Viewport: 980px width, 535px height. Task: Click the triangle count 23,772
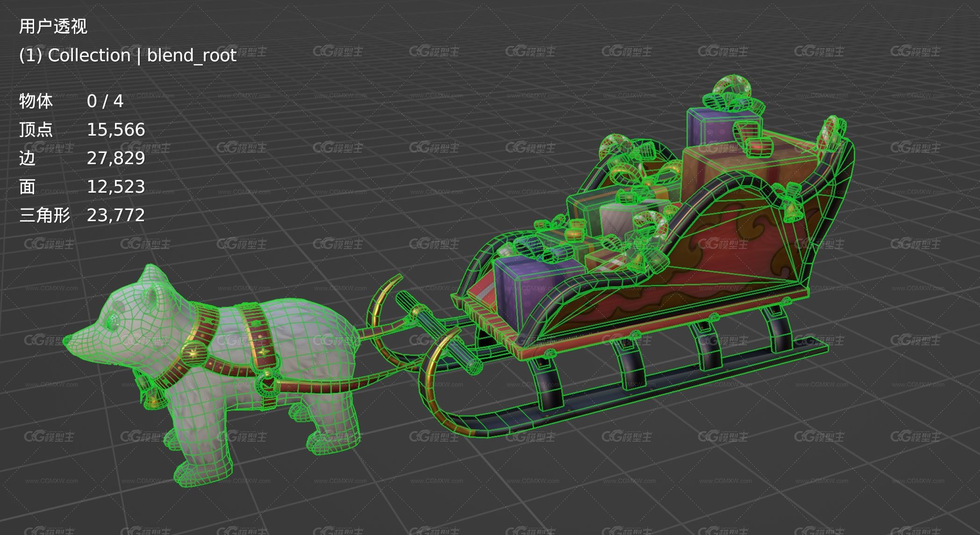[116, 216]
